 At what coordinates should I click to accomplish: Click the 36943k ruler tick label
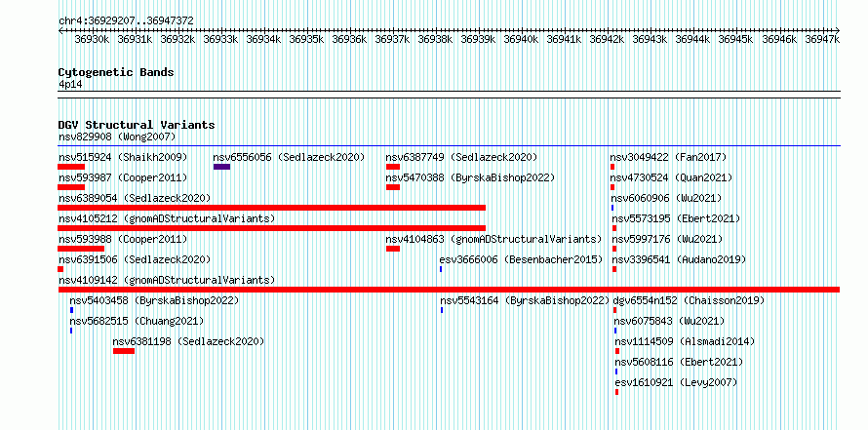coord(650,39)
